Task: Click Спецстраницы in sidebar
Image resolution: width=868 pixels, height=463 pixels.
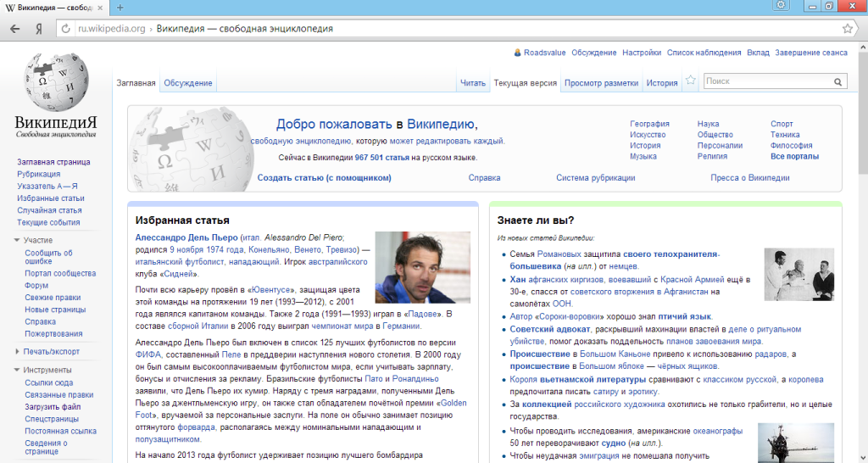Action: point(52,419)
